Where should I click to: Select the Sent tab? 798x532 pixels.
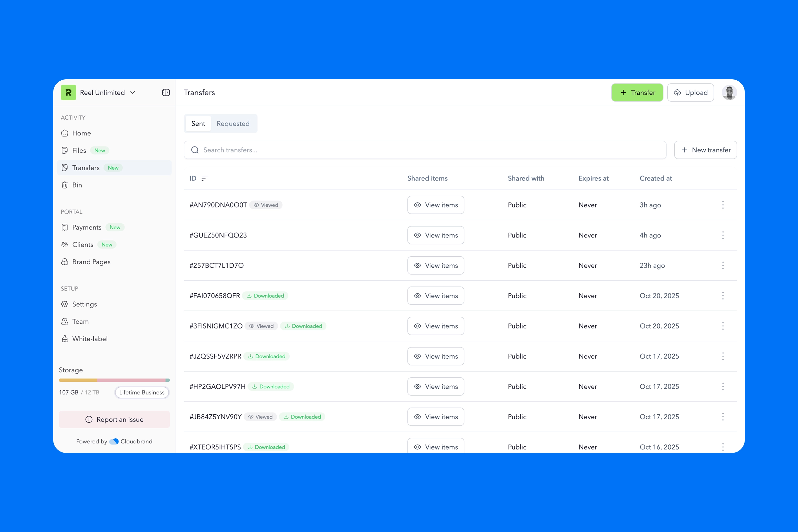pyautogui.click(x=198, y=123)
